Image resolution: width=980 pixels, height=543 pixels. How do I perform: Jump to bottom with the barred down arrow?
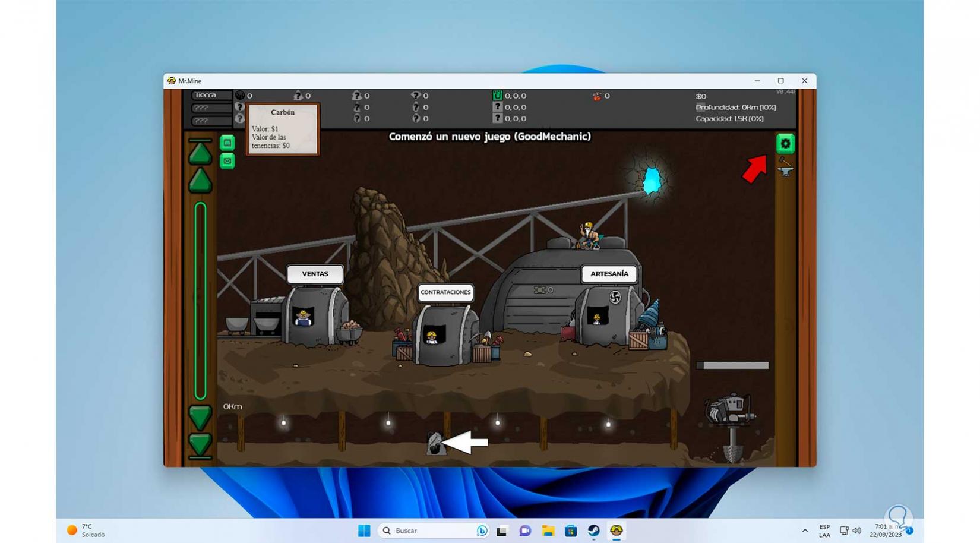click(x=200, y=446)
